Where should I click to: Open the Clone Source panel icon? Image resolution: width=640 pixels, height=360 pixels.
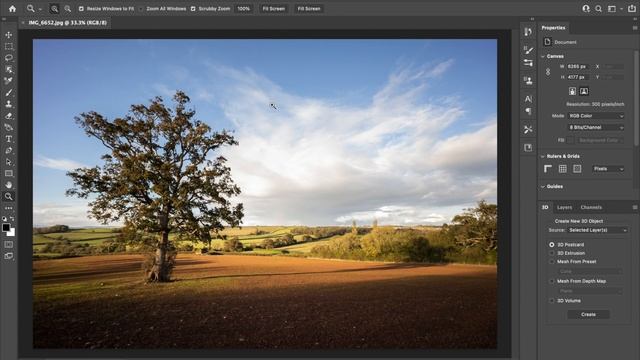[x=528, y=80]
